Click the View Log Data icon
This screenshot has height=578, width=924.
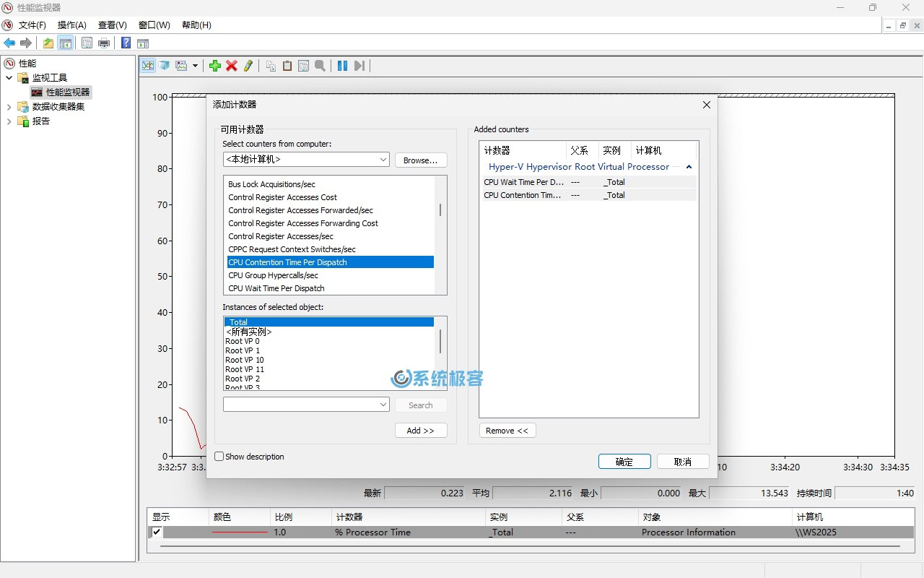165,66
